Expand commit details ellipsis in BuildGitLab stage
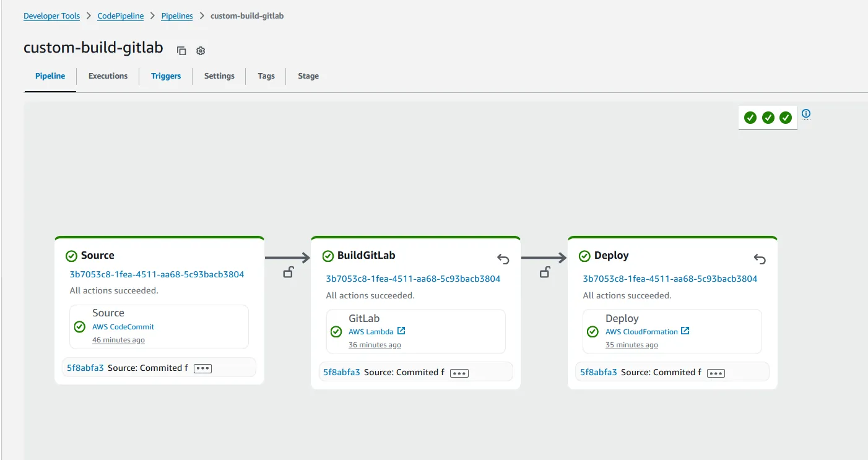The image size is (868, 460). 459,373
